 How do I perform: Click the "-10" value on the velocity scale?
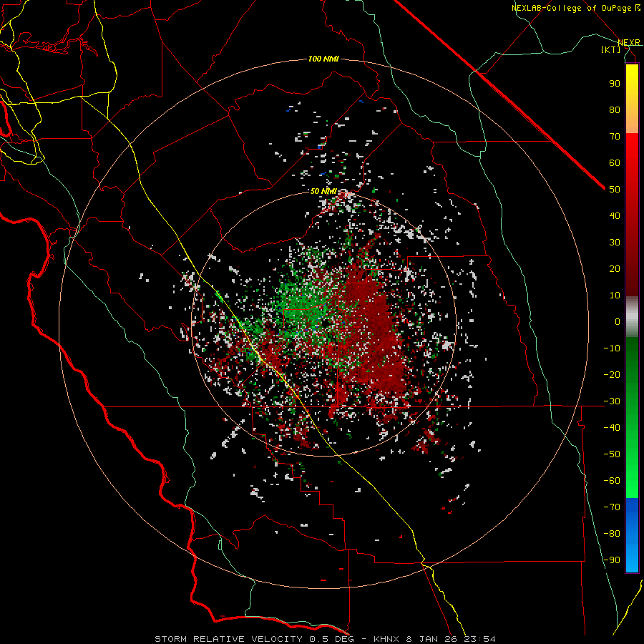612,348
